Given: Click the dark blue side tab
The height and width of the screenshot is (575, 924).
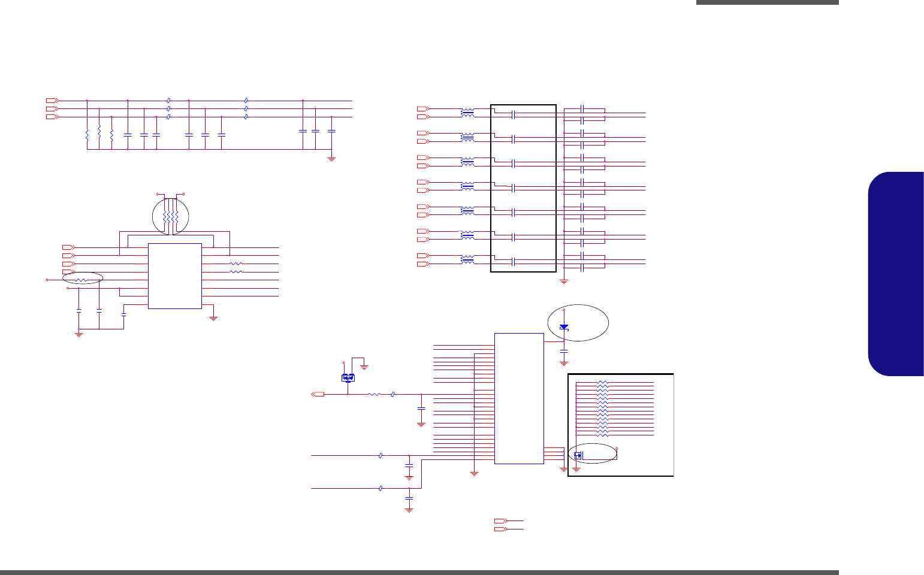Looking at the screenshot, I should click(895, 274).
